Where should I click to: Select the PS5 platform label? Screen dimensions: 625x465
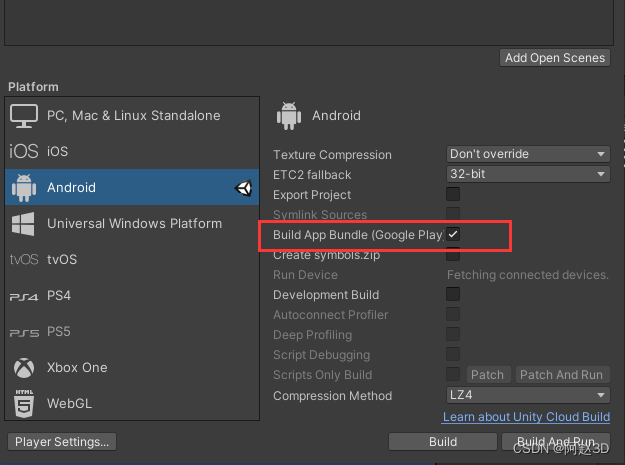59,332
